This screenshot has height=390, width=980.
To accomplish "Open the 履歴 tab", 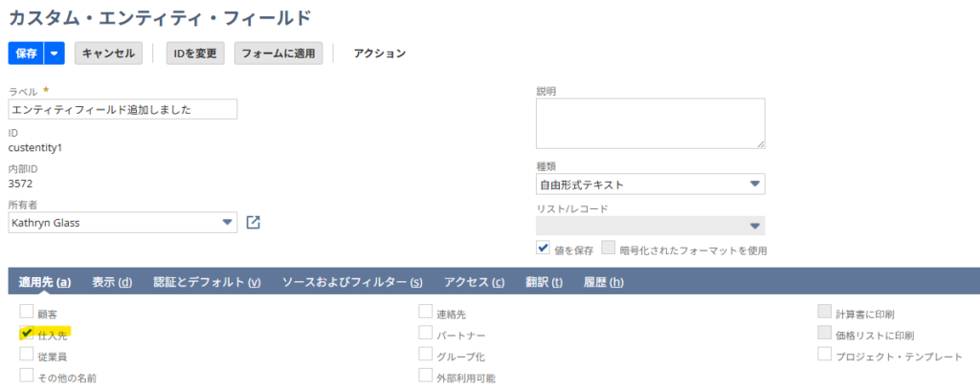I will (603, 282).
